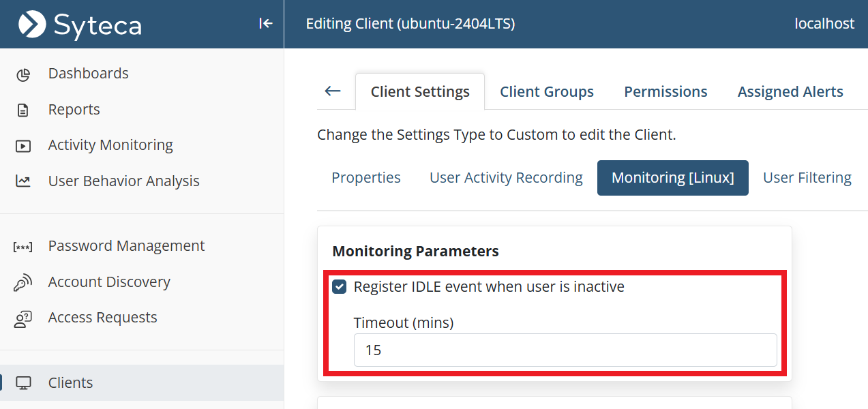The width and height of the screenshot is (868, 409).
Task: Click the Timeout (mins) input field
Action: point(565,350)
